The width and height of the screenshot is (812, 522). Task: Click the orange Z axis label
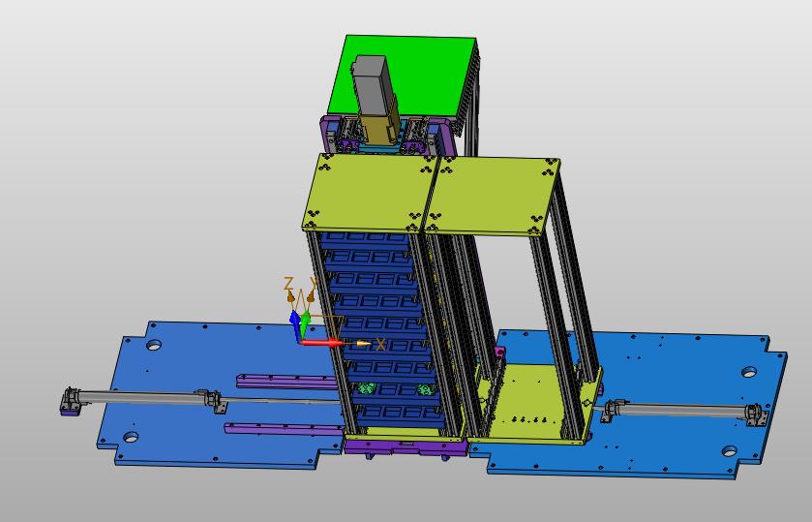(x=288, y=283)
